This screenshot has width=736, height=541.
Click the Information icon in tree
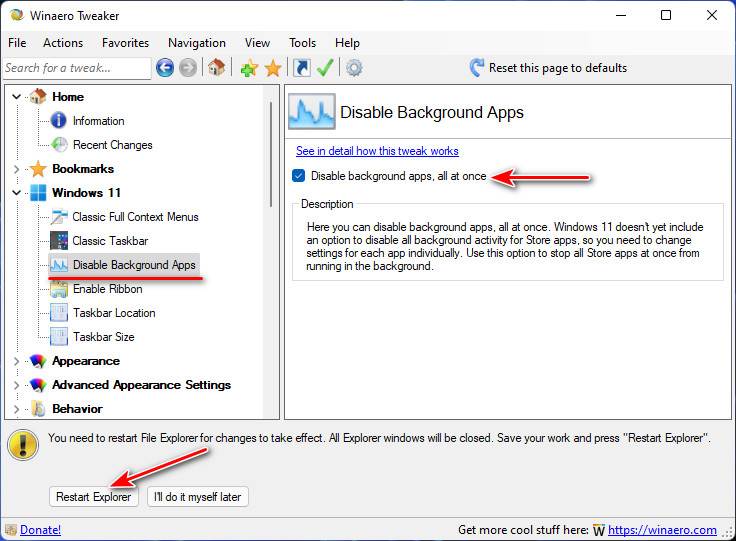point(58,121)
